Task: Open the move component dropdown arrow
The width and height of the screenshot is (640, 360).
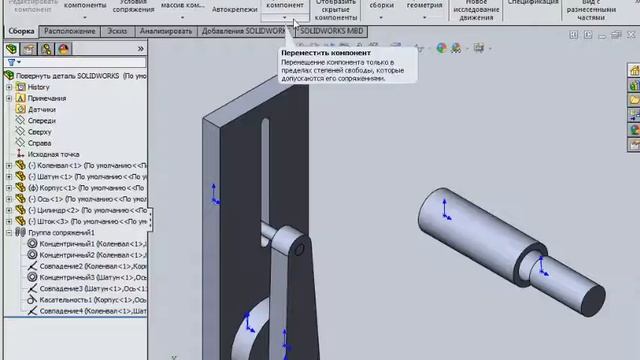Action: point(284,18)
